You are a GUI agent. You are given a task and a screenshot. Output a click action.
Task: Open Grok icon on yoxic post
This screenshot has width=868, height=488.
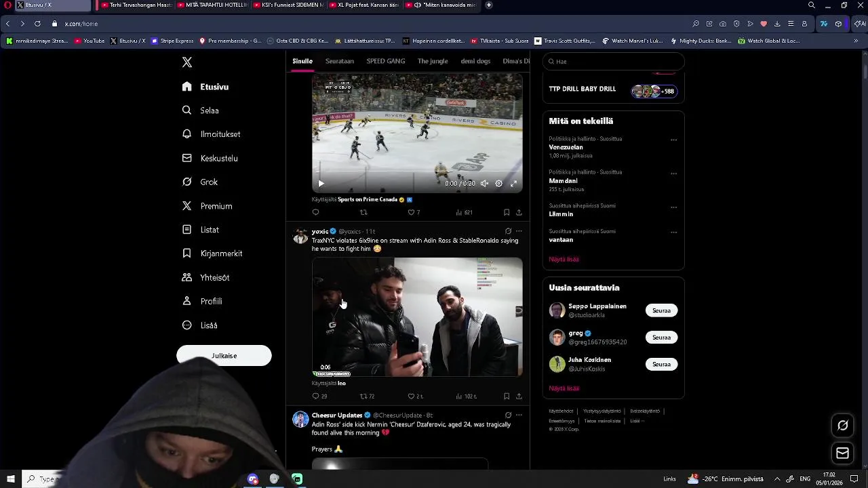pos(508,231)
